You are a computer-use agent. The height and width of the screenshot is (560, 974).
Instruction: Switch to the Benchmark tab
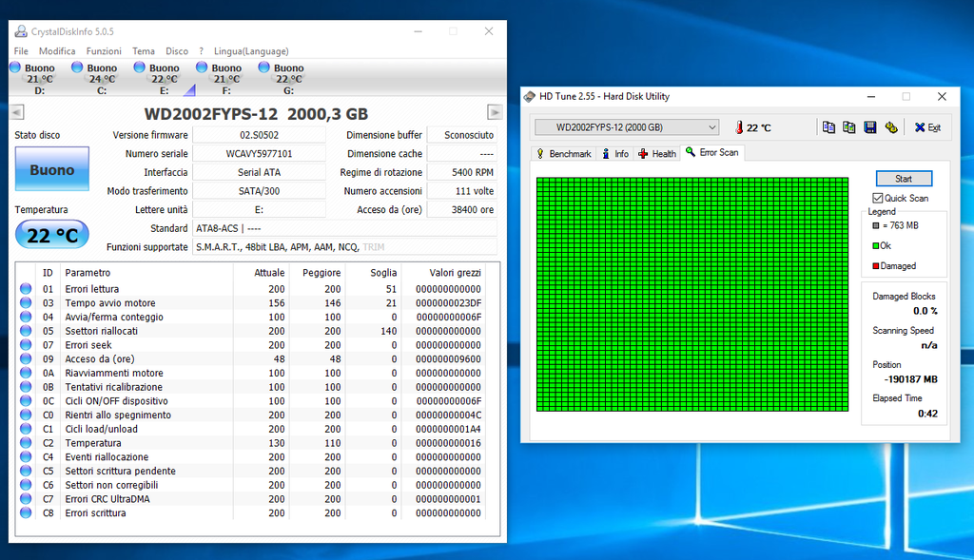pyautogui.click(x=564, y=153)
